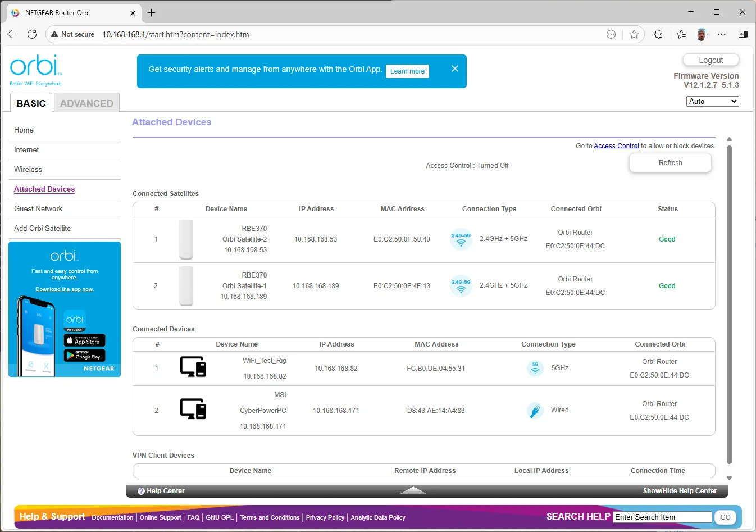Click the WiFi_Test_Rig device icon
The height and width of the screenshot is (532, 756).
(x=193, y=366)
